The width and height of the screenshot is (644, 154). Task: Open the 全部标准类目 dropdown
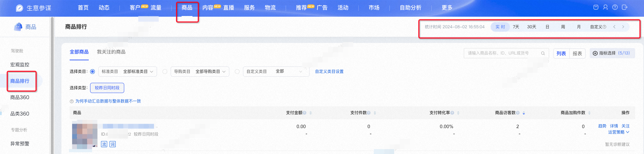[128, 72]
